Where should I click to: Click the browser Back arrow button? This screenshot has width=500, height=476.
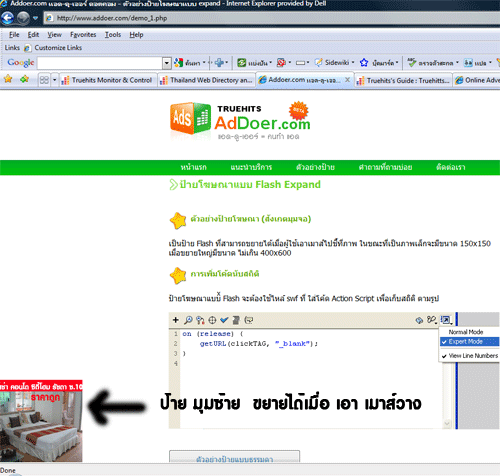7,18
